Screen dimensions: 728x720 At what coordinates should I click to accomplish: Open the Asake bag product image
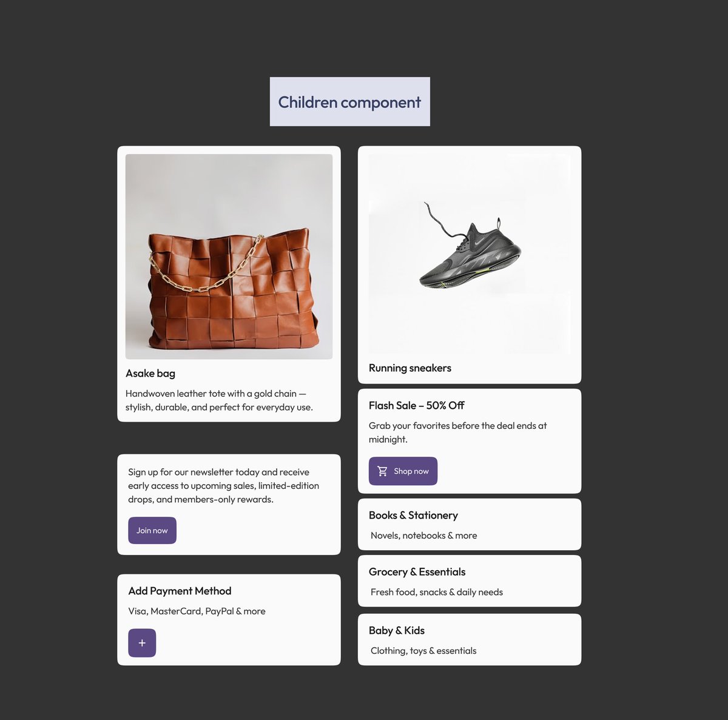(x=229, y=257)
